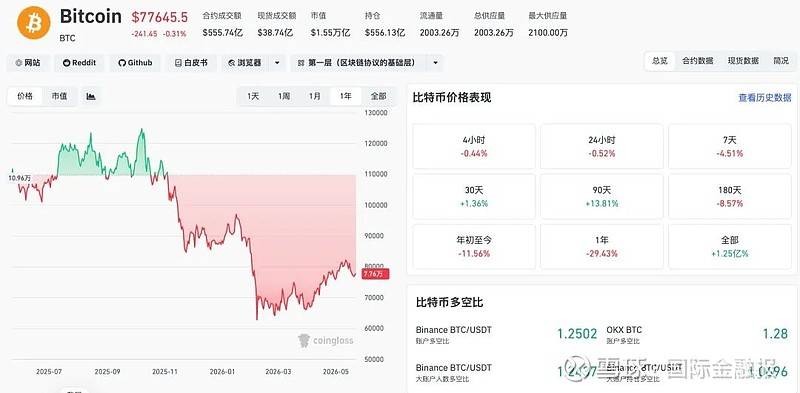Open the 网站 website link button
The image size is (800, 393).
(x=28, y=63)
